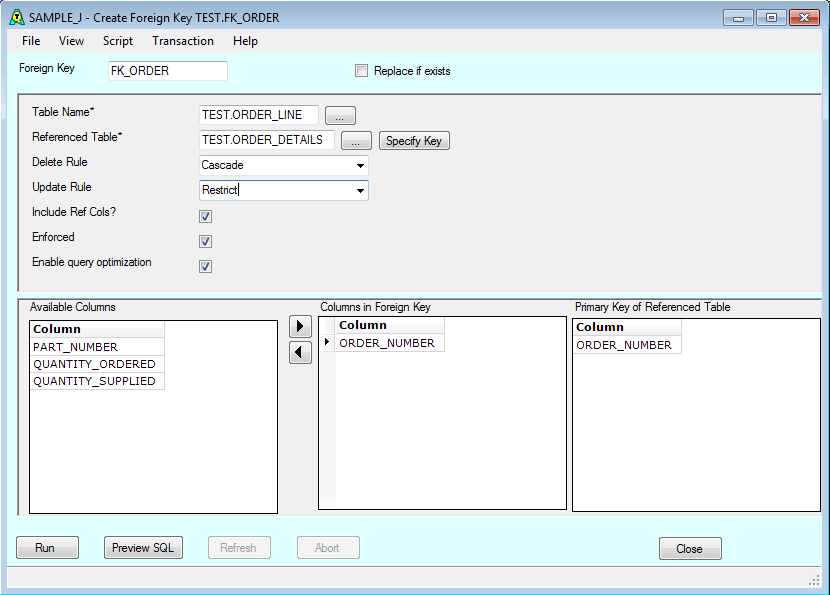Click the Abort button

click(328, 548)
